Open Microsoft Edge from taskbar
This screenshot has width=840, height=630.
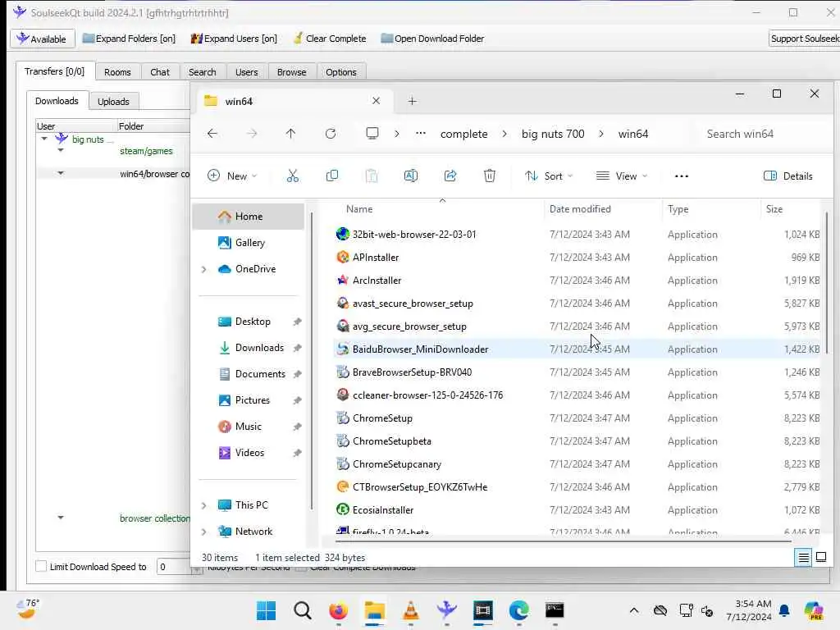[x=518, y=610]
